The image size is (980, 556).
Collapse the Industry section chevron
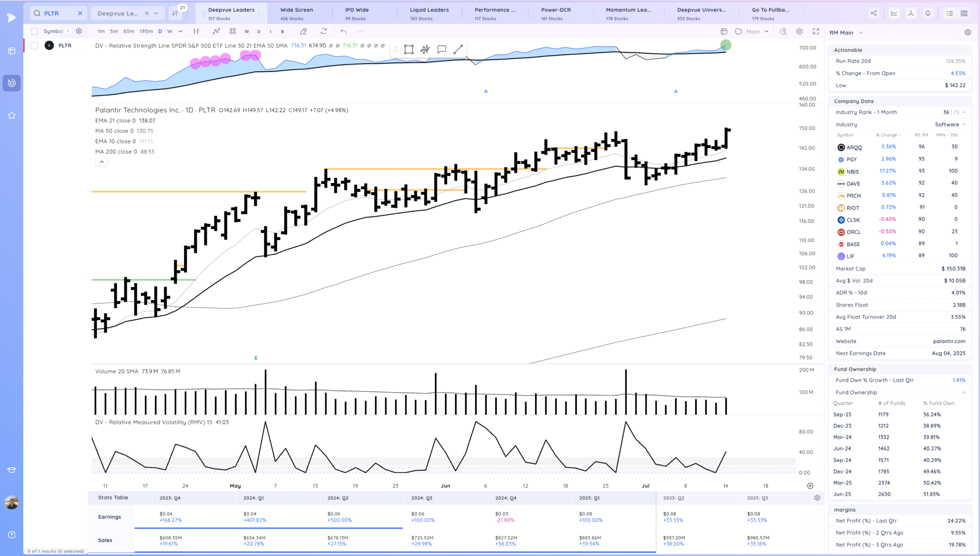(x=964, y=124)
